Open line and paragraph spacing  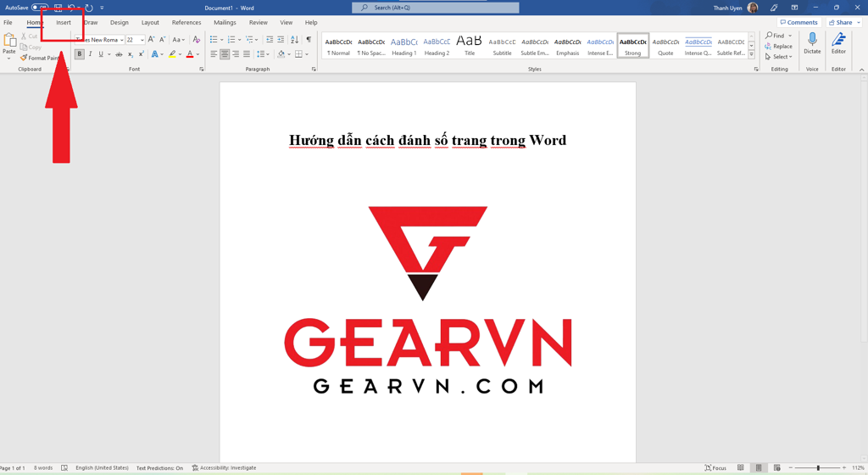(261, 54)
